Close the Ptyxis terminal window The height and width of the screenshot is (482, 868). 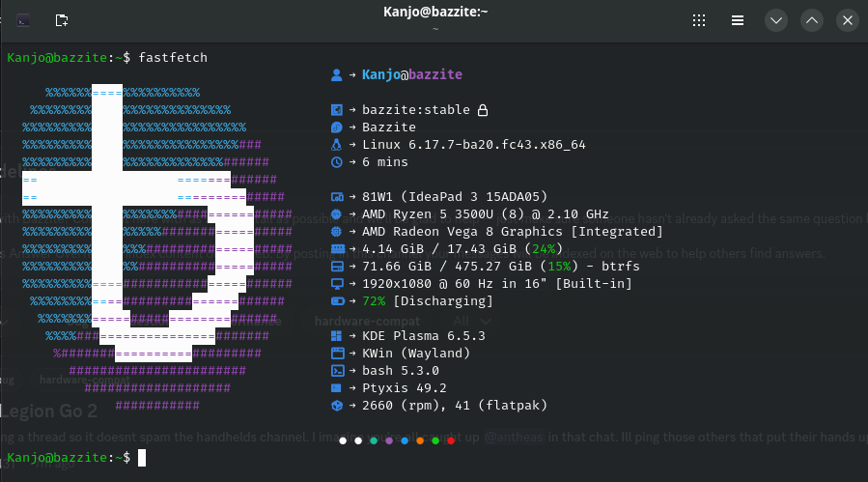pos(848,20)
